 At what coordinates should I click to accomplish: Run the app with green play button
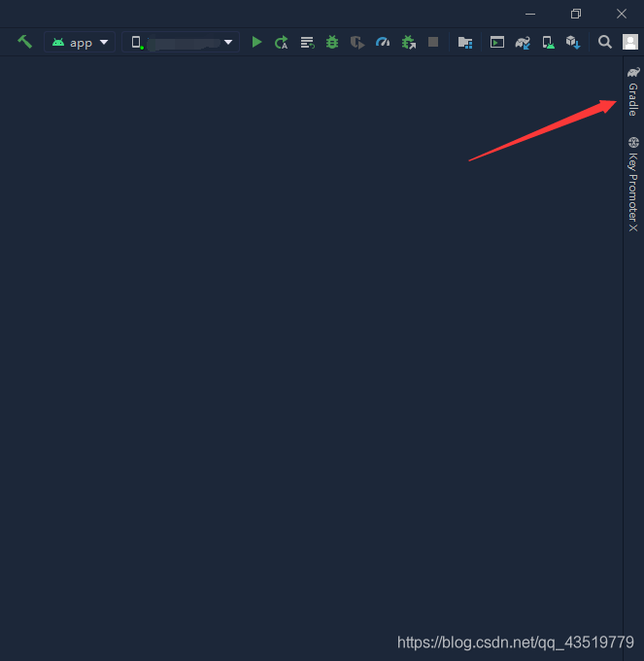click(x=256, y=42)
